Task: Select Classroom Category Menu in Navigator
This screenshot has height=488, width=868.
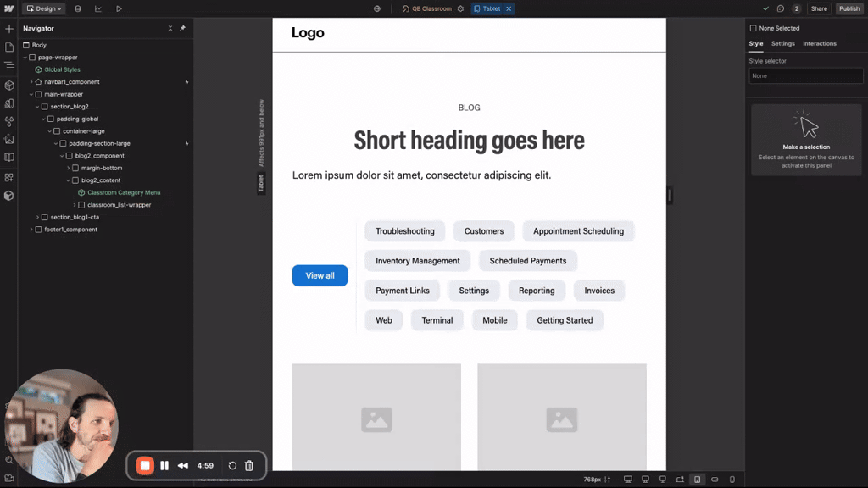Action: click(x=124, y=193)
